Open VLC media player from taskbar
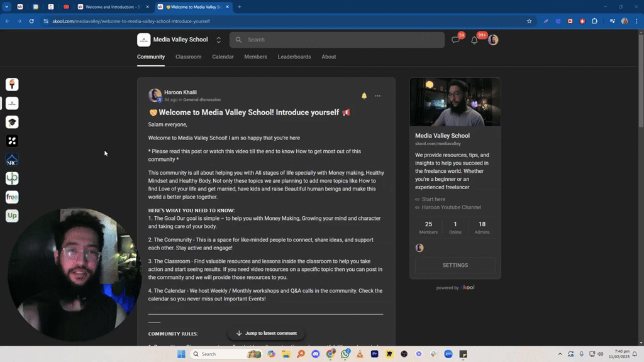Screen dimensions: 644x362 pyautogui.click(x=360, y=354)
